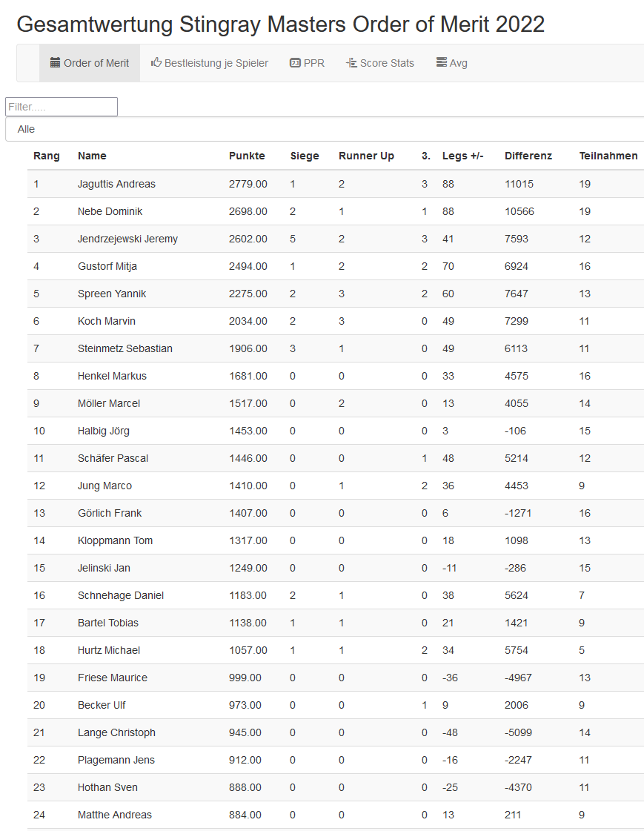Sort table by the Siege column header

[x=305, y=156]
